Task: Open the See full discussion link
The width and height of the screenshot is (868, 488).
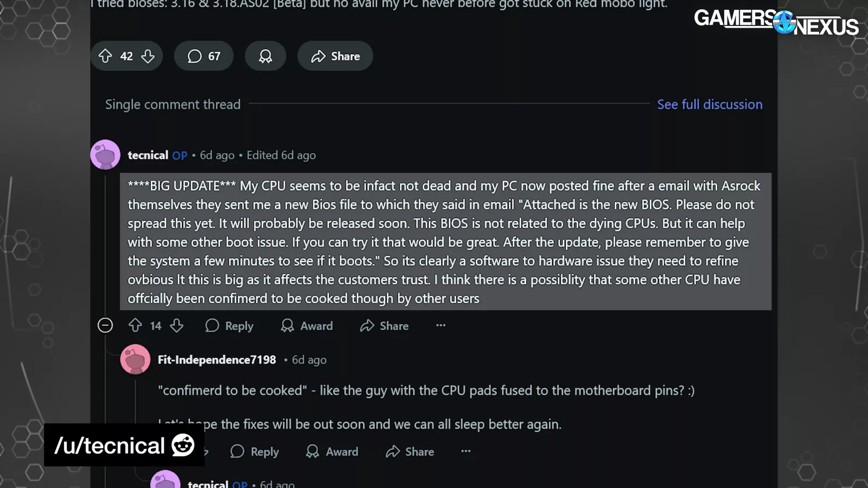Action: click(x=710, y=104)
